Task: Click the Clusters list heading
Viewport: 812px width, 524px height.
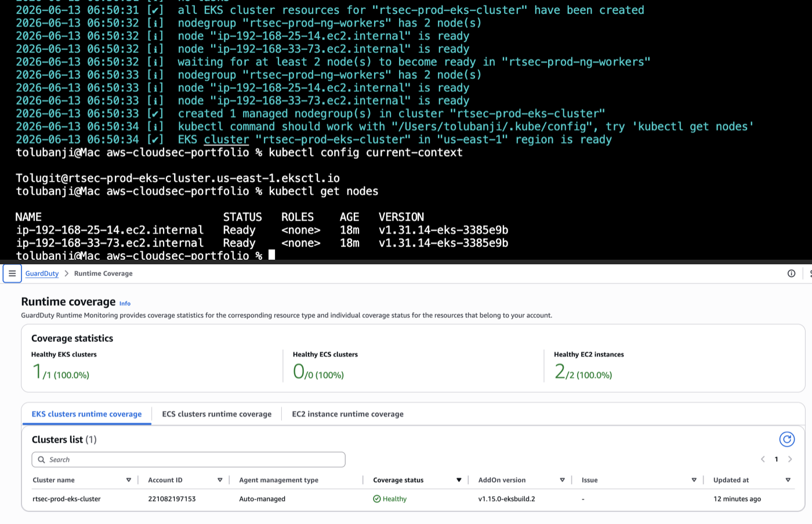Action: (64, 439)
